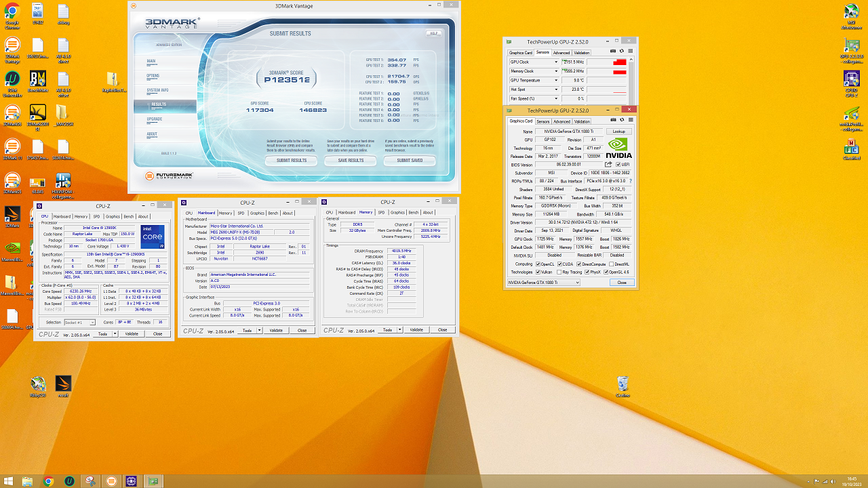Expand the Fan Speed (%) sensor dropdown
Image resolution: width=868 pixels, height=488 pixels.
coord(556,98)
